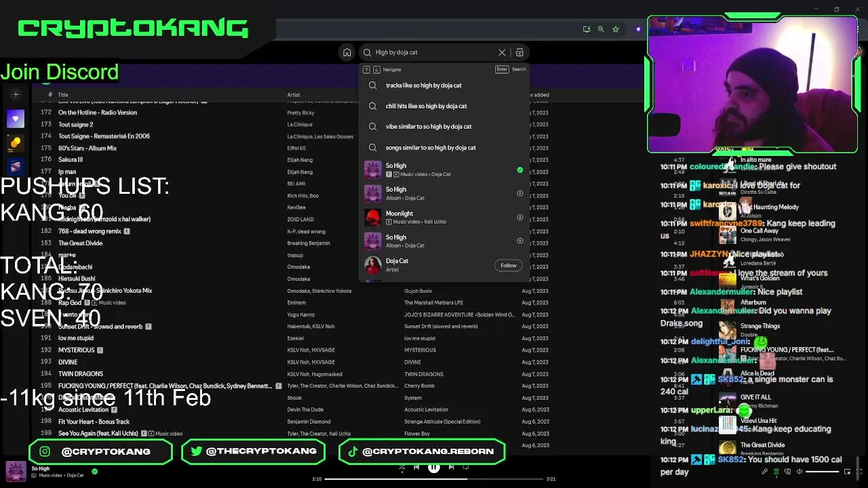Create playlist with sidebar plus icon
The image size is (868, 488).
click(x=16, y=95)
